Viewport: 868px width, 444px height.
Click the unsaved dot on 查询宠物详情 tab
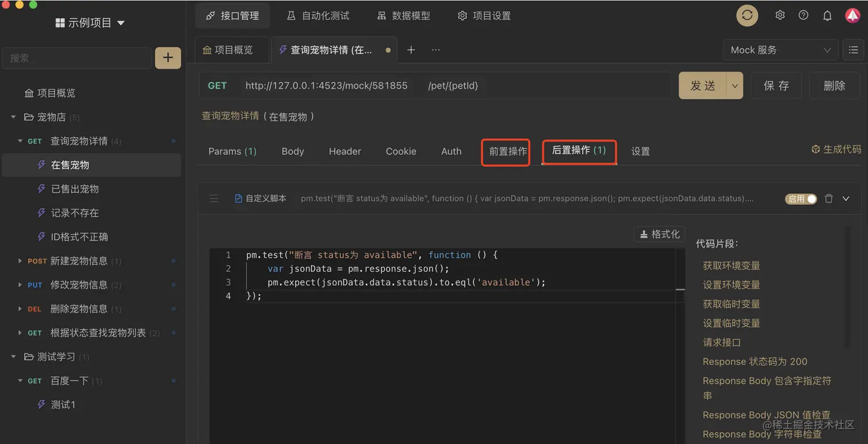(388, 50)
